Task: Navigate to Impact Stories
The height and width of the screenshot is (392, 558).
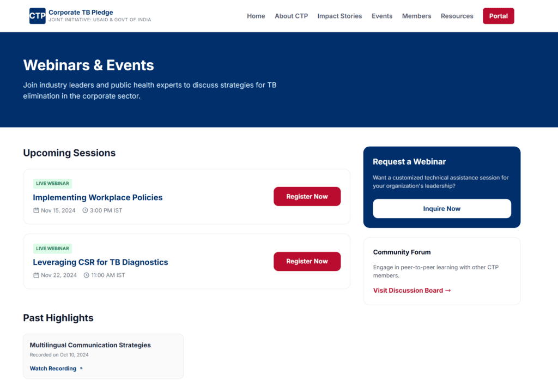Action: [x=339, y=16]
